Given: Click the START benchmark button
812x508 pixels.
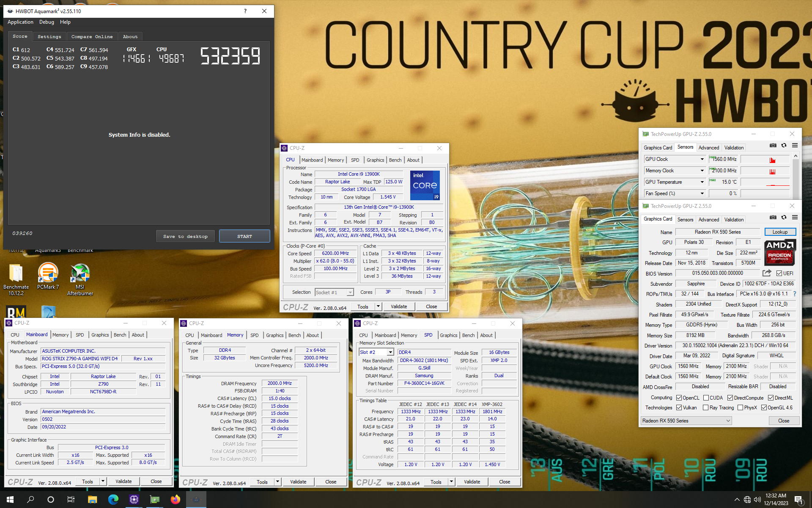Looking at the screenshot, I should pos(244,236).
